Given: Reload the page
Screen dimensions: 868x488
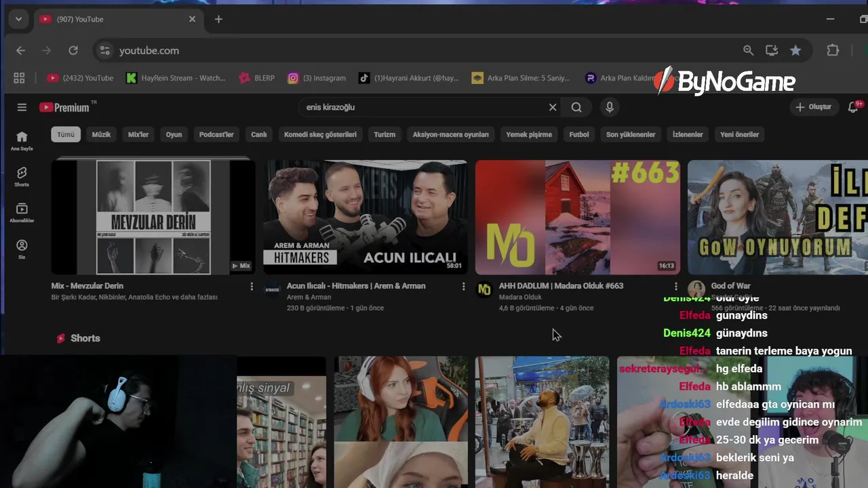Looking at the screenshot, I should tap(73, 50).
